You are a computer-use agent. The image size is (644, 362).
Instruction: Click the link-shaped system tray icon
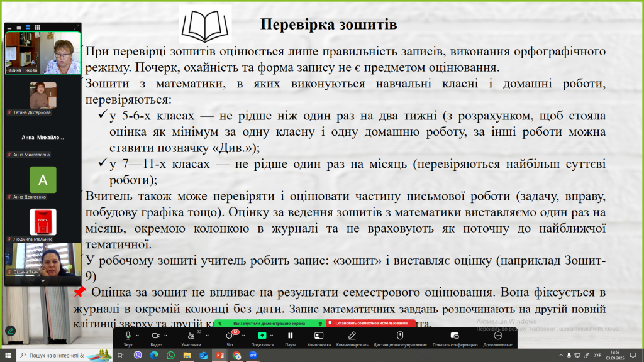point(587,356)
